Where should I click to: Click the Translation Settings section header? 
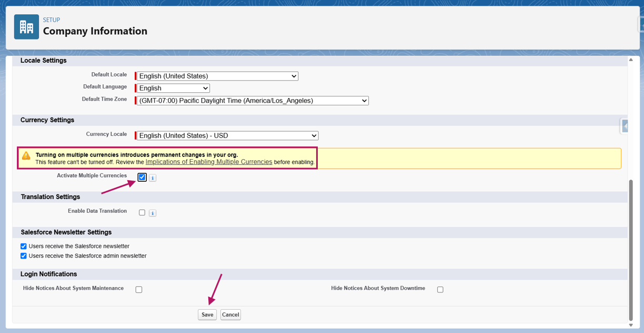tap(51, 197)
